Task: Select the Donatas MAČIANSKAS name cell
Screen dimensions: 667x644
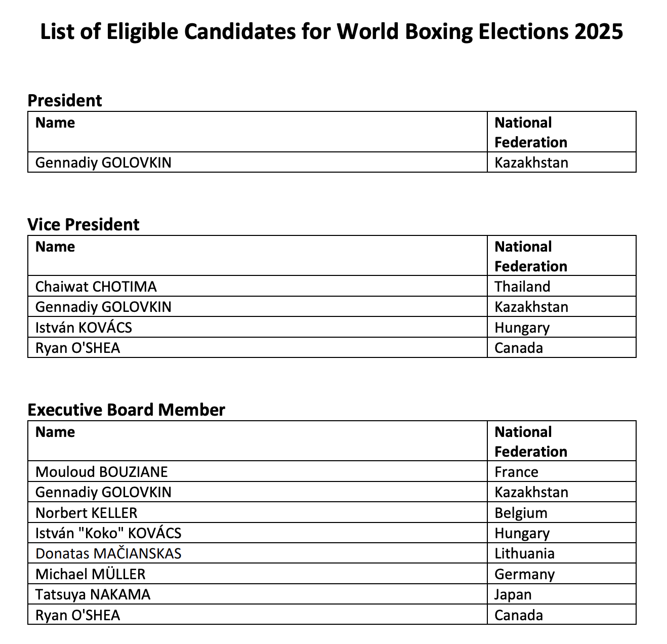Action: [108, 553]
